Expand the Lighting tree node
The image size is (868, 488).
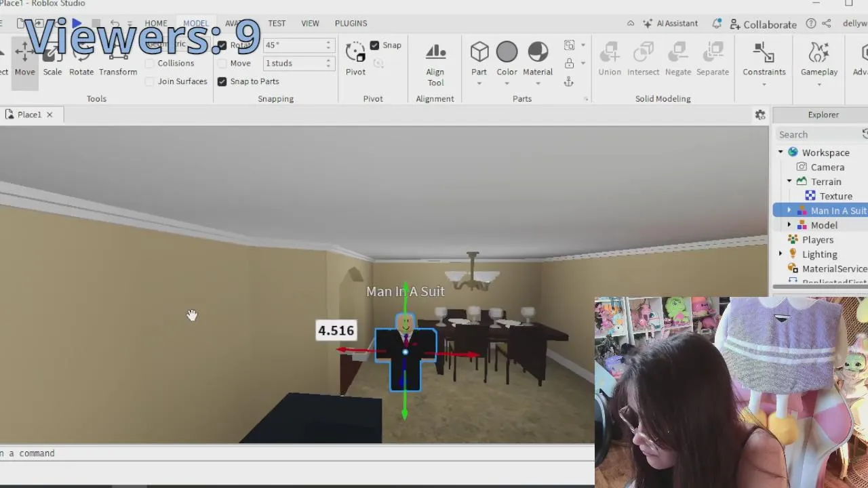pyautogui.click(x=781, y=254)
